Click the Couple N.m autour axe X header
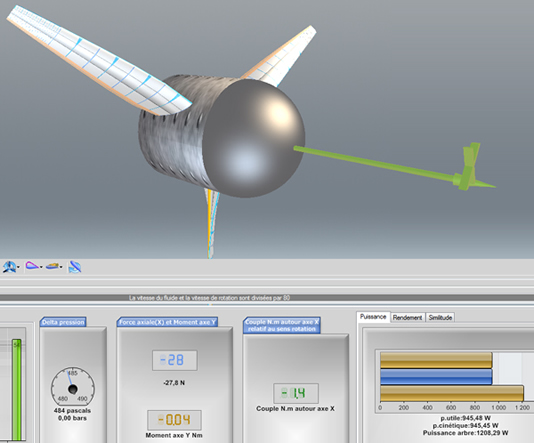Screen dimensions: 534x443 (282, 326)
